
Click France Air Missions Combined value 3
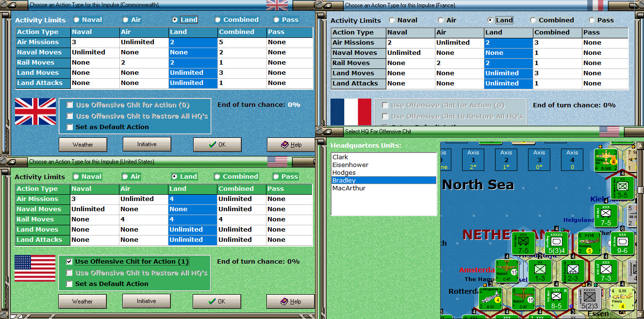pyautogui.click(x=557, y=43)
